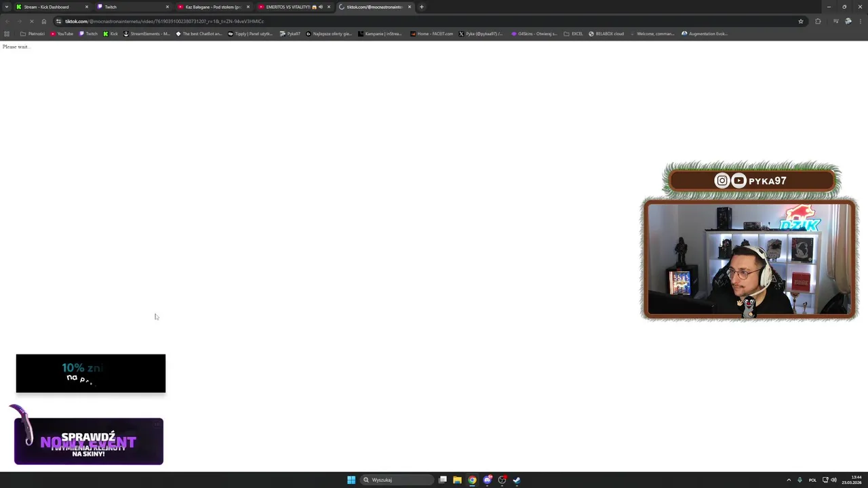Open the Najlepsze oferty gier bookmark
Image resolution: width=868 pixels, height=488 pixels.
[329, 34]
